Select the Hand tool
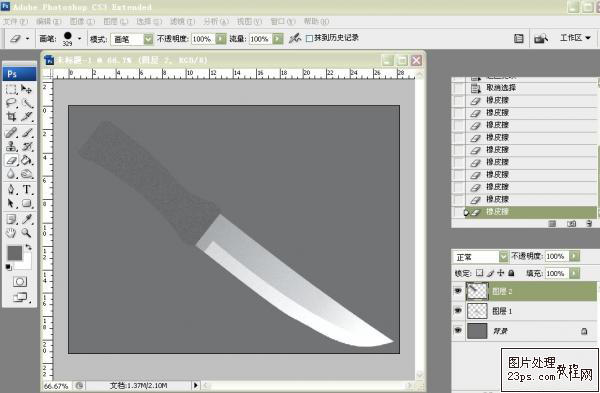This screenshot has height=393, width=600. pos(11,232)
